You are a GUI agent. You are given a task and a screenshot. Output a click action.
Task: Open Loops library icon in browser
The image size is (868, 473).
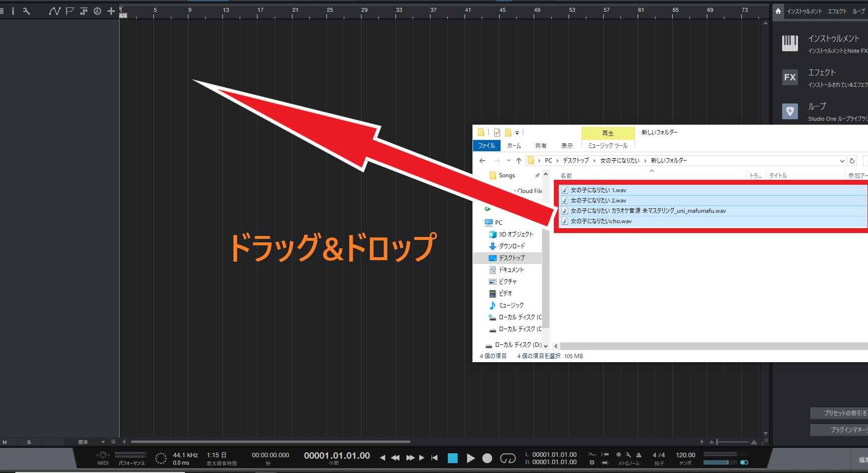click(790, 111)
